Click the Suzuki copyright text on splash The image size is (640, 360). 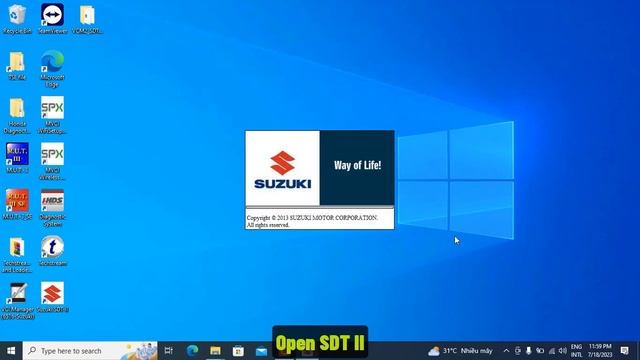pyautogui.click(x=312, y=221)
